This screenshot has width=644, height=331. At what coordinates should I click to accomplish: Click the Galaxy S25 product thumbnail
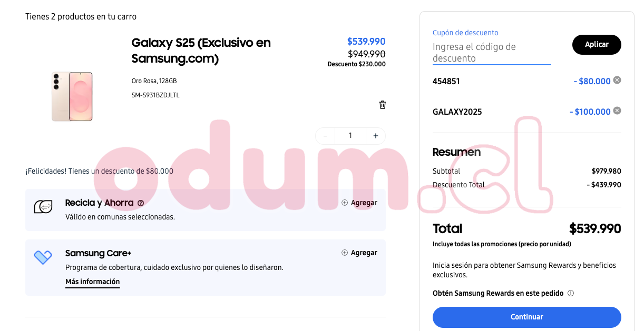tap(72, 96)
